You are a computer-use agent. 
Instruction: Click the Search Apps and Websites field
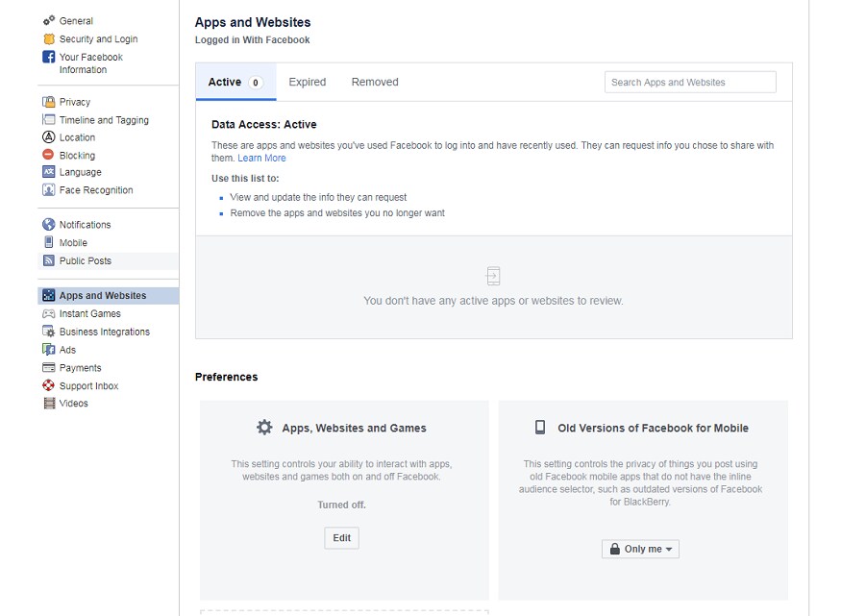(690, 82)
